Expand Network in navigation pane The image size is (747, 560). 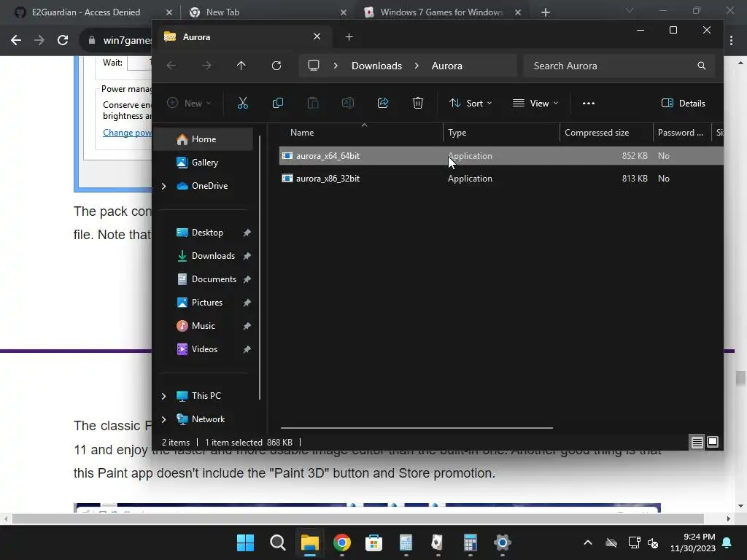point(163,419)
